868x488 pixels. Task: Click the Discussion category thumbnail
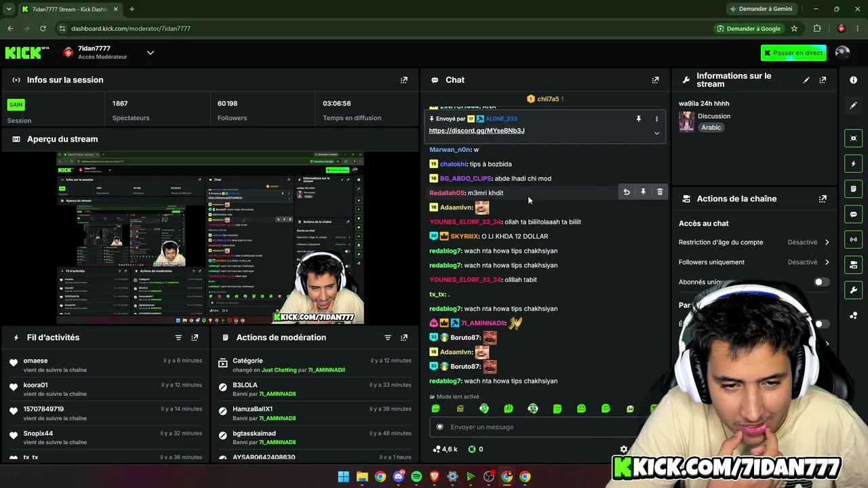tap(686, 121)
